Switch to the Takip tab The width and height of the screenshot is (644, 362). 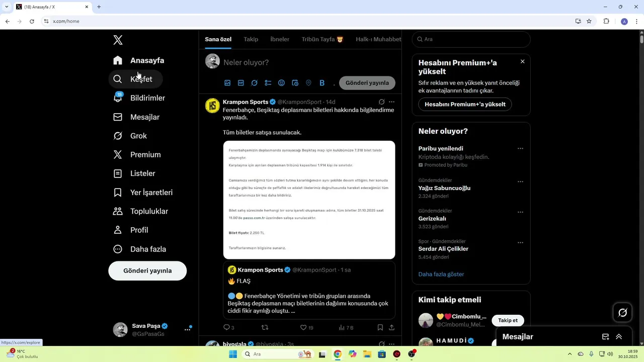(251, 39)
